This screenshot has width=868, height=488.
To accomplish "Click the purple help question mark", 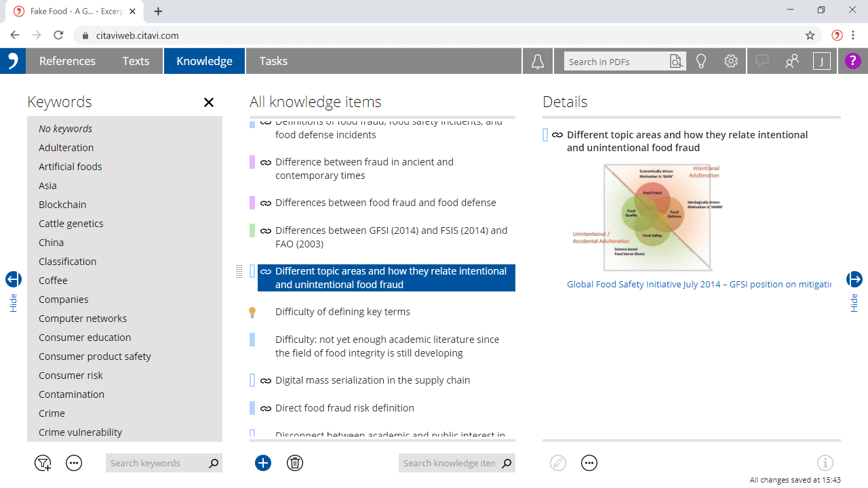I will coord(852,62).
